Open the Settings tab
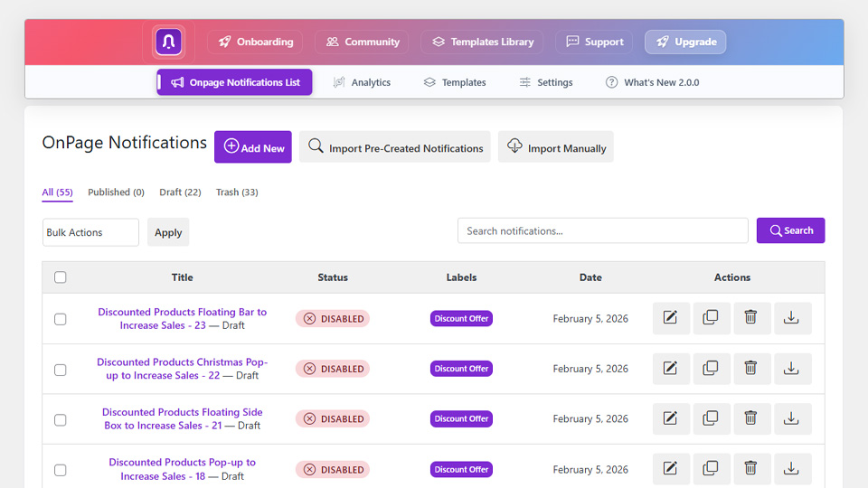Viewport: 868px width, 488px height. (545, 82)
